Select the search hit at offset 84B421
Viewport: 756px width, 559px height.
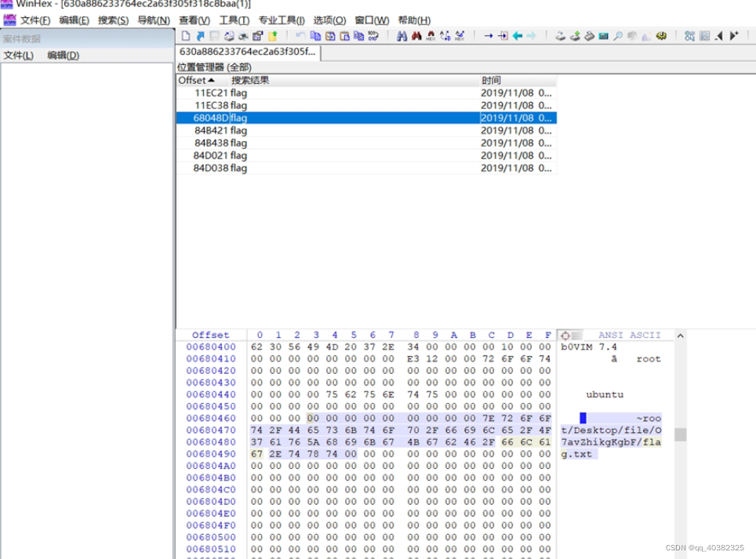click(x=366, y=130)
